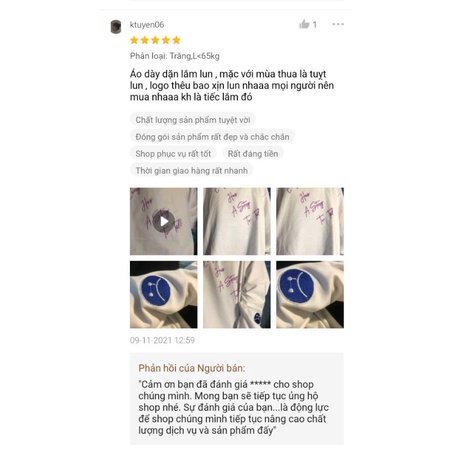
Task: Open the bottom-left blue sad-face logo photo
Action: pyautogui.click(x=164, y=295)
